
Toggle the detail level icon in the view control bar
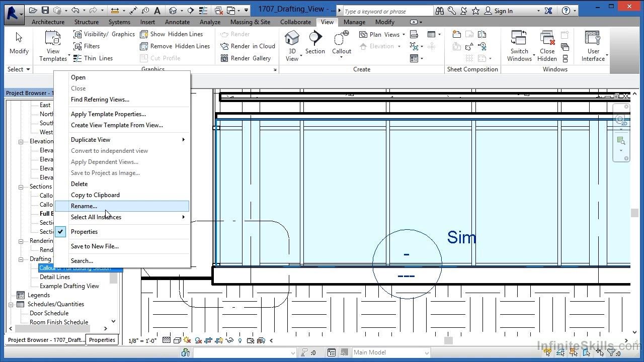(x=167, y=340)
